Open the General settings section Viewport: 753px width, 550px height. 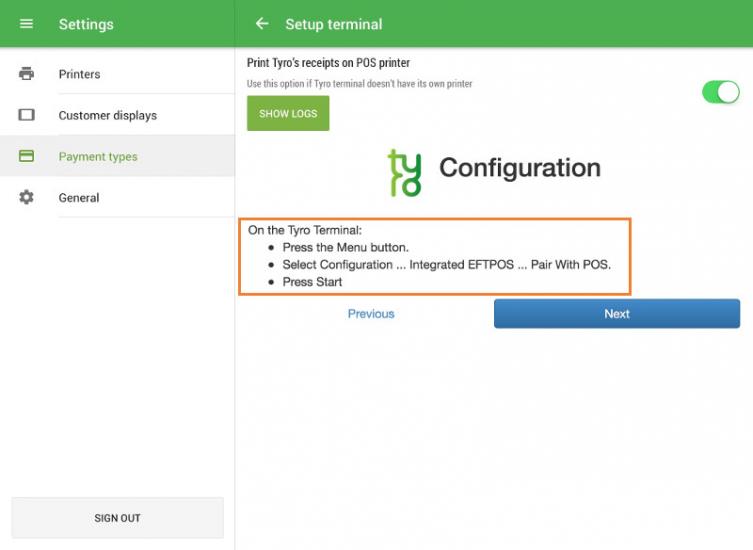[x=79, y=198]
